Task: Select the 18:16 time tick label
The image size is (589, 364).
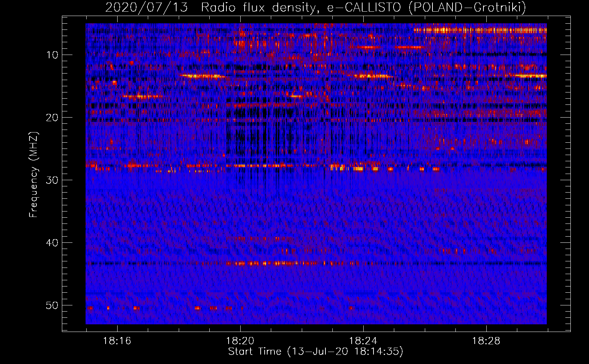Action: pyautogui.click(x=117, y=341)
